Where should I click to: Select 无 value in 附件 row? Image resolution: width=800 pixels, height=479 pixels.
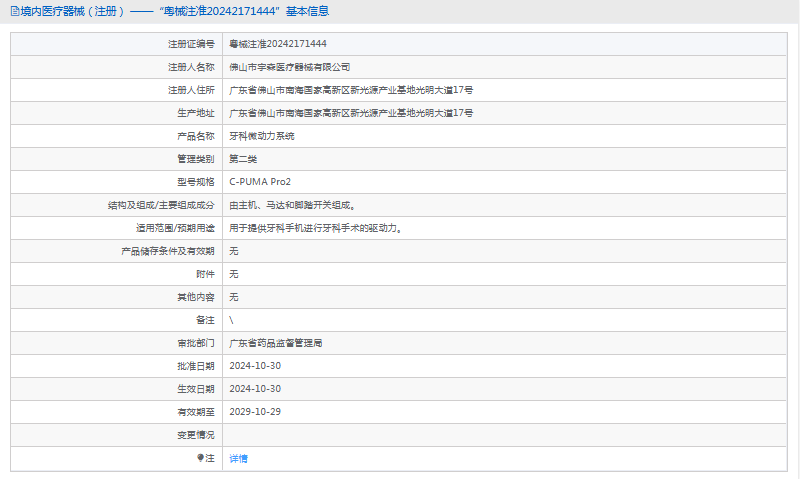pyautogui.click(x=234, y=274)
